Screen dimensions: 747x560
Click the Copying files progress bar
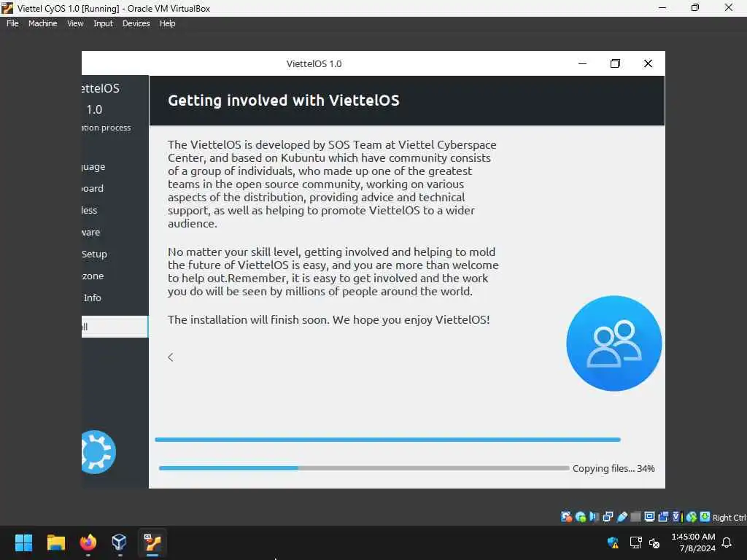point(364,468)
